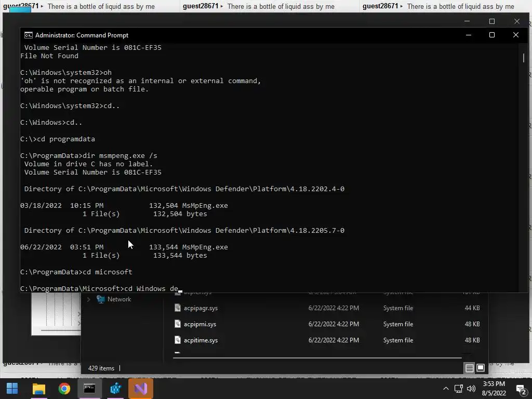Switch Explorer to large icons view
The image size is (532, 399).
(x=481, y=368)
